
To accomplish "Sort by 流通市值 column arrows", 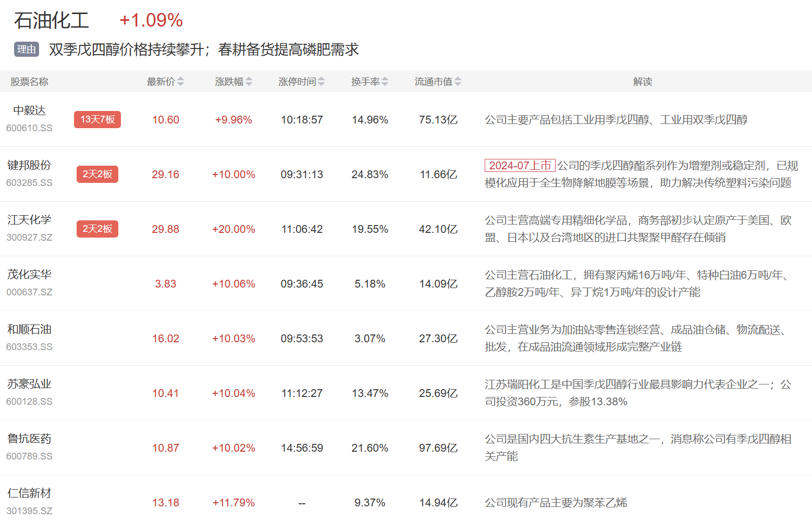I will pyautogui.click(x=458, y=82).
